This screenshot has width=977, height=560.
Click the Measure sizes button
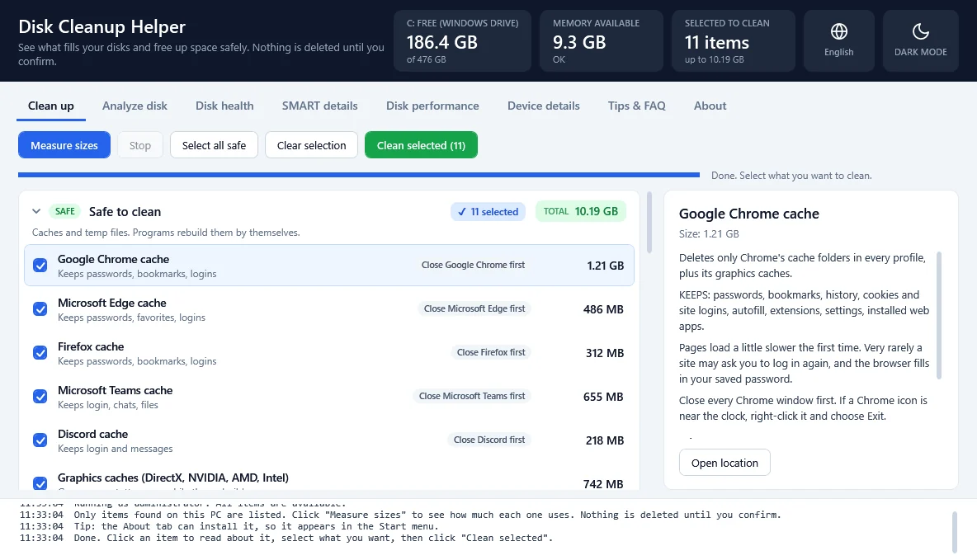pos(64,145)
